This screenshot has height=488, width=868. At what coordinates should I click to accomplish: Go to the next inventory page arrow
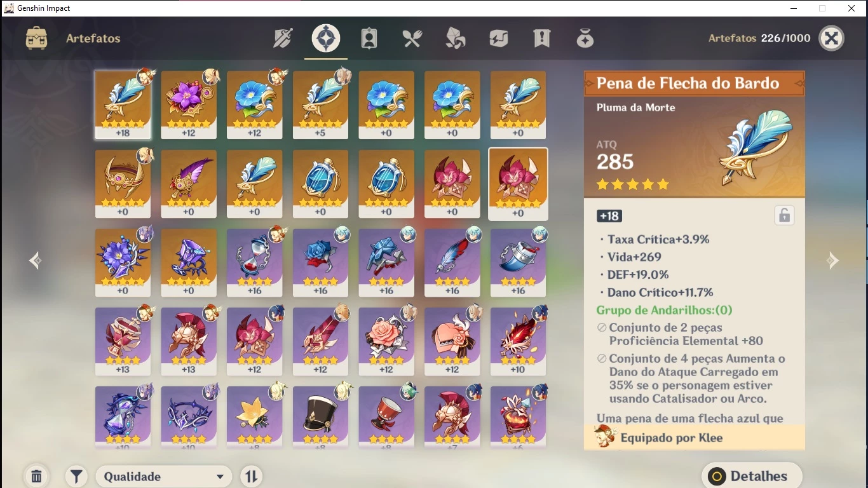[x=833, y=261]
